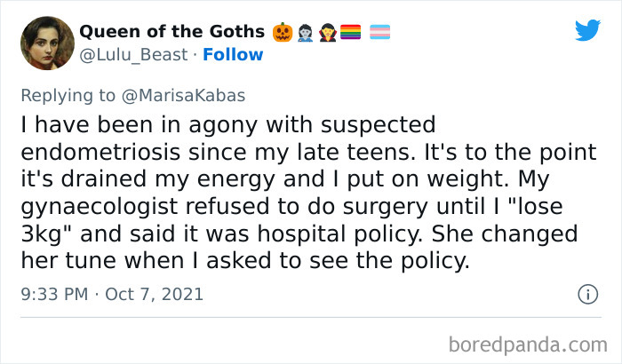Click the pumpkin emoji in the name
This screenshot has width=622, height=364.
(x=283, y=32)
